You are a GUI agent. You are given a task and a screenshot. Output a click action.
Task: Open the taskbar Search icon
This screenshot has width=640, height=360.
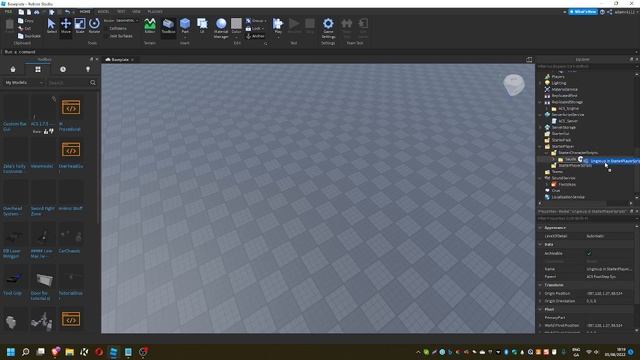[25, 352]
